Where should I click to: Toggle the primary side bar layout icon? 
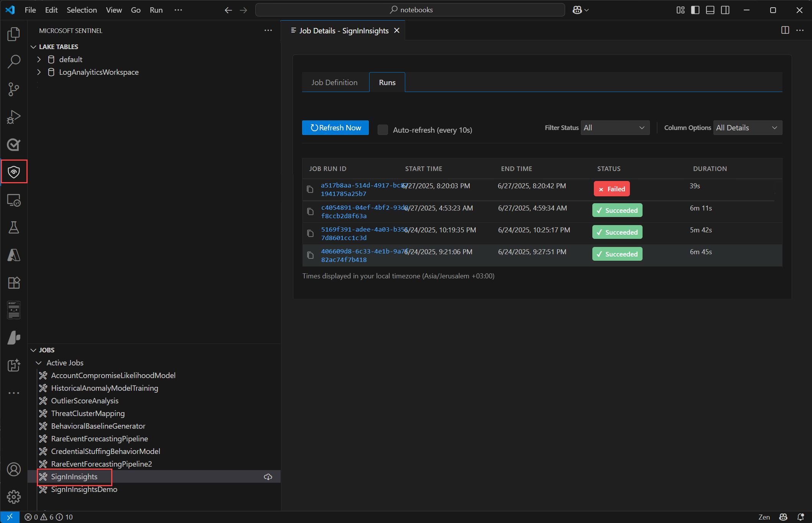point(695,10)
